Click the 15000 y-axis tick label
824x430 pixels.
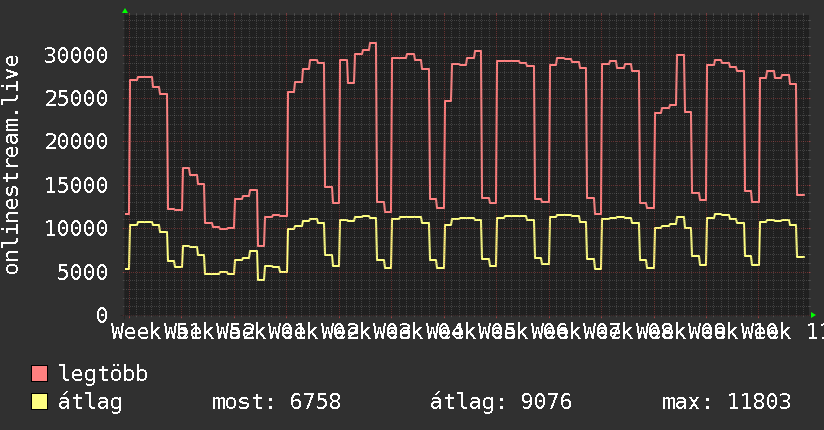76,185
